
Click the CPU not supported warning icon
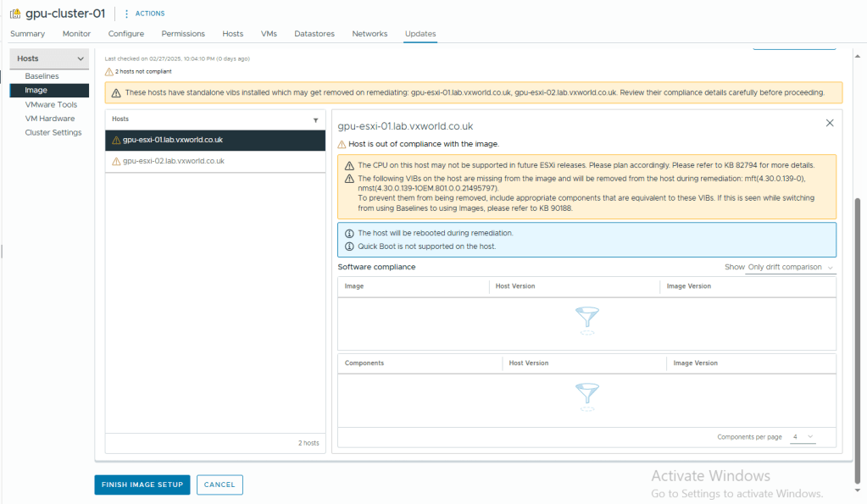point(349,166)
